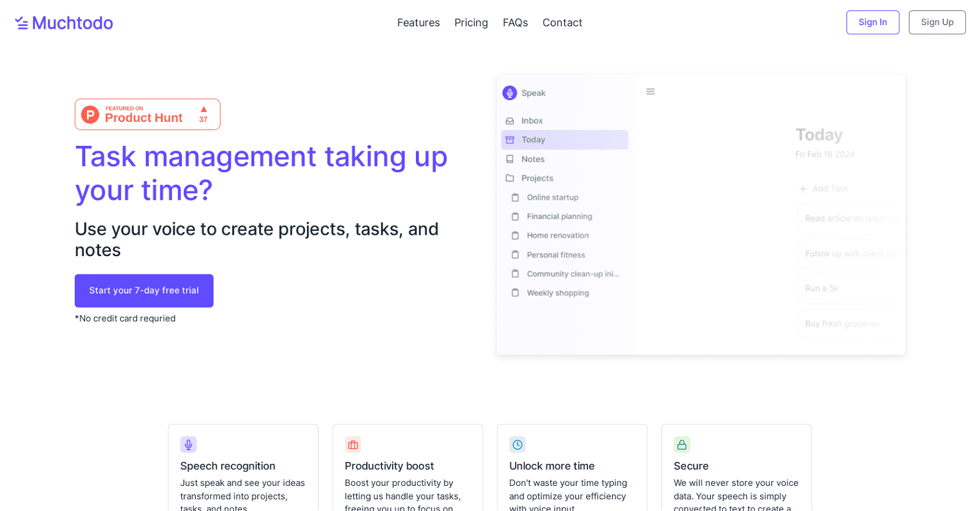Expand the Projects folder in sidebar

537,178
